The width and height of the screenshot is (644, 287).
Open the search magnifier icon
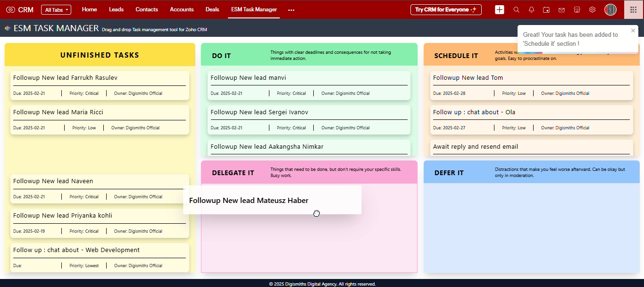pos(516,9)
